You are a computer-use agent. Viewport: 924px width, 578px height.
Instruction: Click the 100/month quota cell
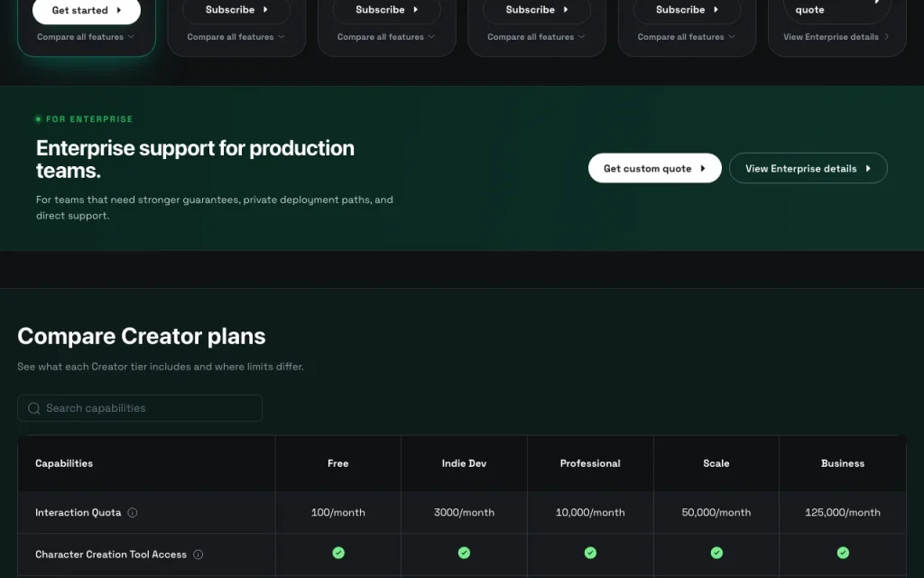338,513
